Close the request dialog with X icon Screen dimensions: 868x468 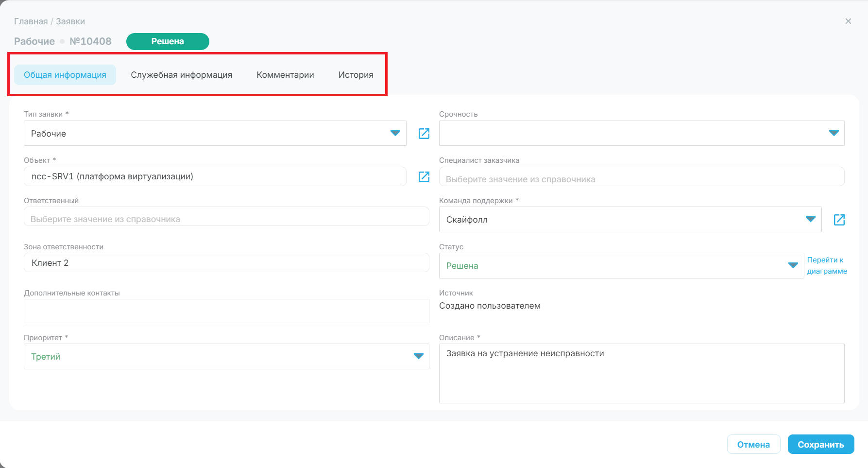click(848, 21)
